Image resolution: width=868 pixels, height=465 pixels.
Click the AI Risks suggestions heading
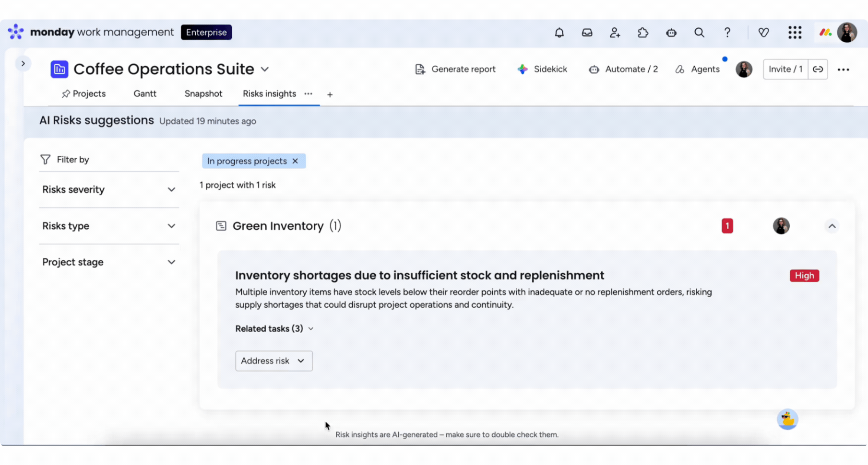pos(96,120)
